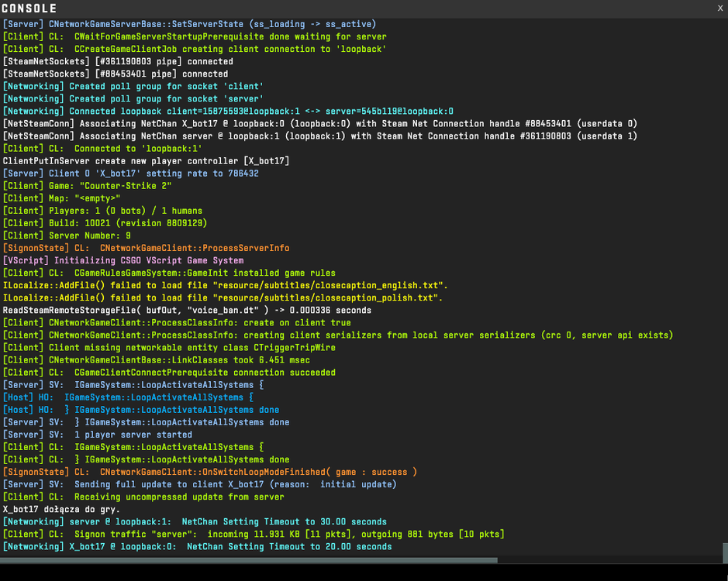Click the "Associating NetChan server @ loopback:1" line
728x581 pixels.
pos(320,136)
